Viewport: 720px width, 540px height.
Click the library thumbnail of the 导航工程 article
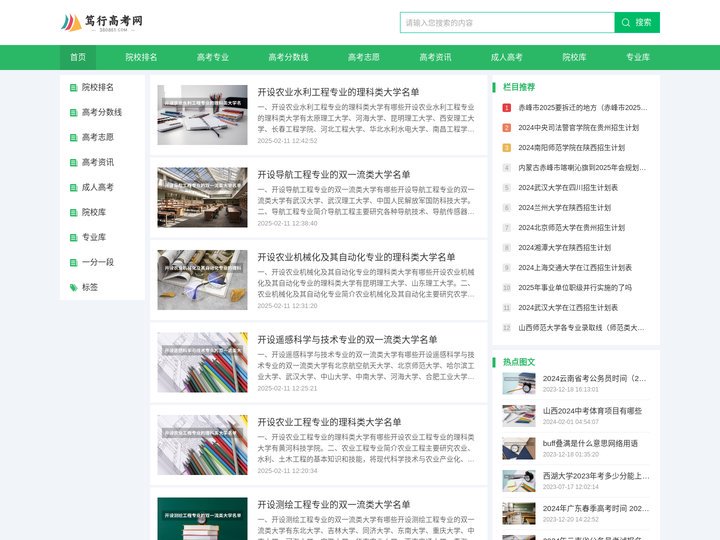(202, 197)
